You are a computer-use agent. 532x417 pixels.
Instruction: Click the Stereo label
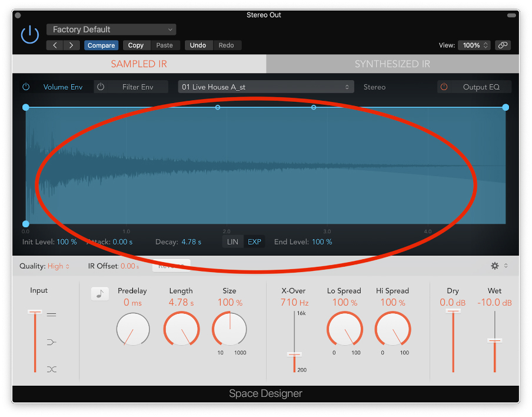tap(374, 87)
